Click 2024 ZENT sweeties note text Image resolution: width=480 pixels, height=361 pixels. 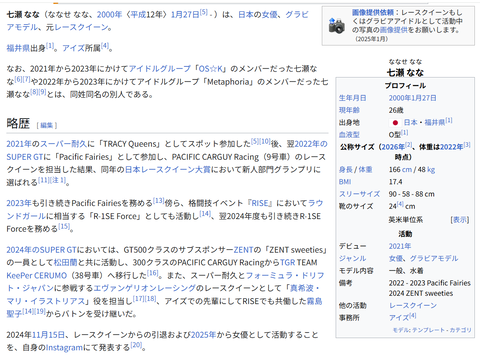pyautogui.click(x=421, y=293)
